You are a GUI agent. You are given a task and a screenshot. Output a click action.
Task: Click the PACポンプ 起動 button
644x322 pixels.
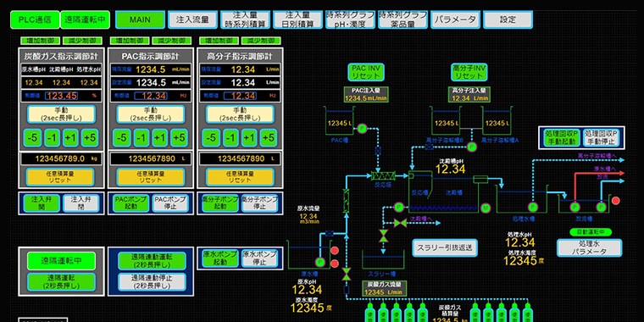(x=130, y=203)
